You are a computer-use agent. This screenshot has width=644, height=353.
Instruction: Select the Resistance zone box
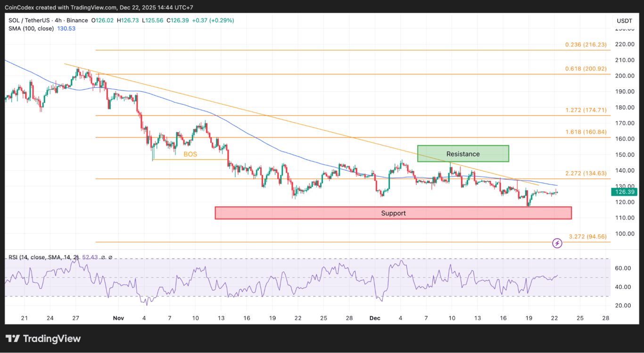pyautogui.click(x=462, y=154)
